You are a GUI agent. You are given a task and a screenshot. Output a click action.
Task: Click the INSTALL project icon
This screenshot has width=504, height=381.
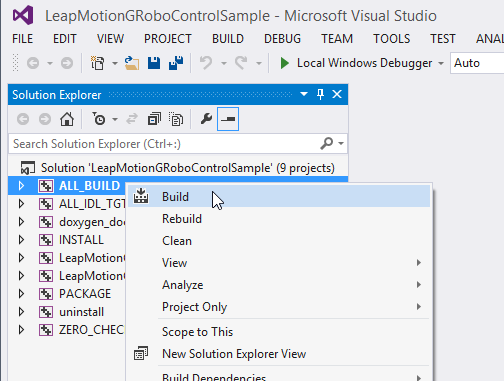click(46, 240)
